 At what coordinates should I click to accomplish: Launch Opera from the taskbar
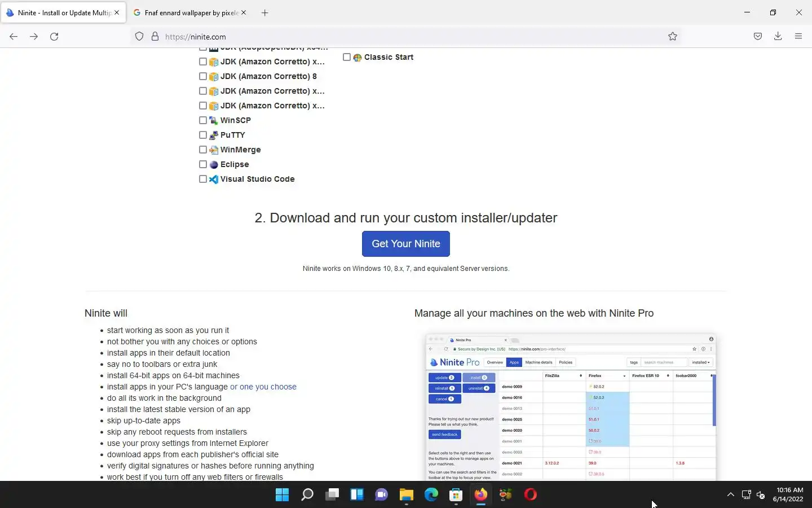531,495
